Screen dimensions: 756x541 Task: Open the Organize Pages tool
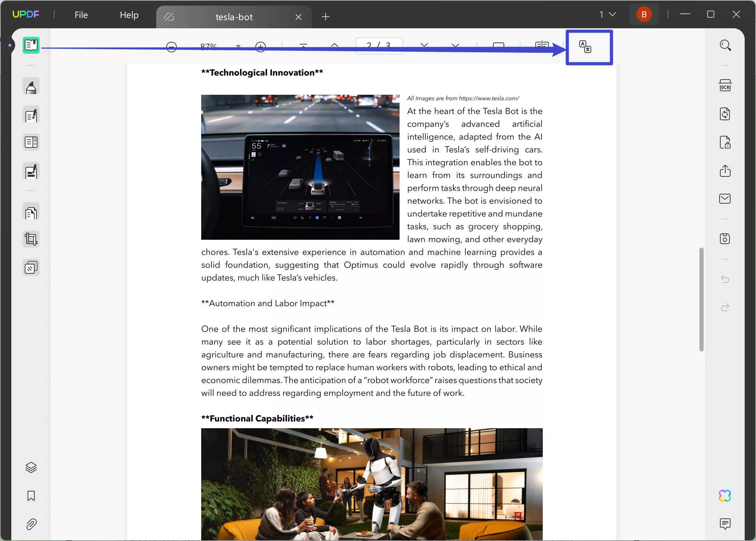click(31, 212)
